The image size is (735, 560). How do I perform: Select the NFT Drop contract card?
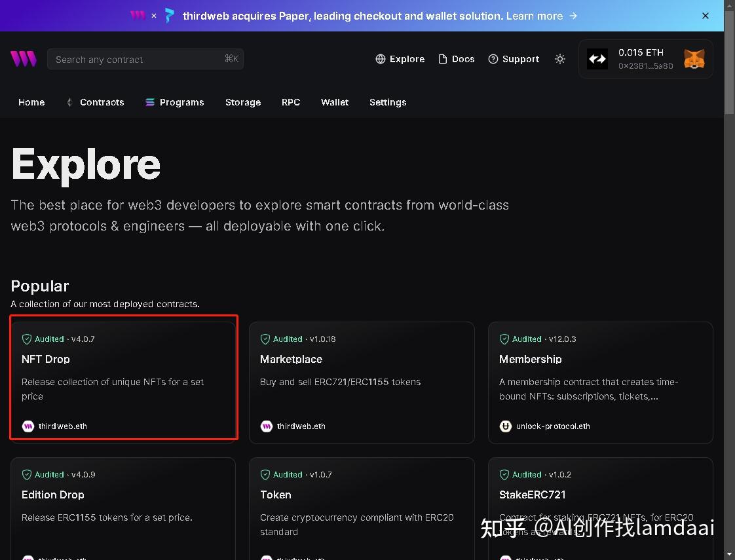pos(123,379)
